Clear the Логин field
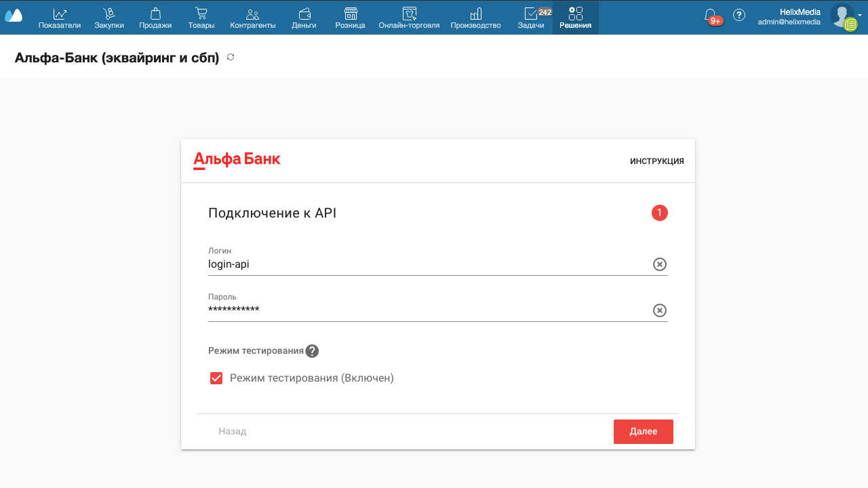 tap(659, 264)
